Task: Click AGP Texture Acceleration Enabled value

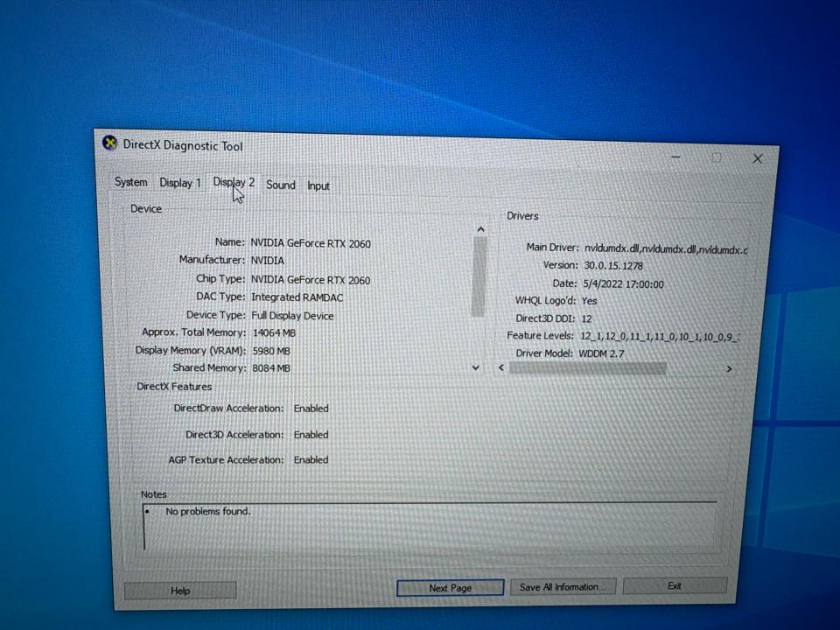Action: [311, 459]
